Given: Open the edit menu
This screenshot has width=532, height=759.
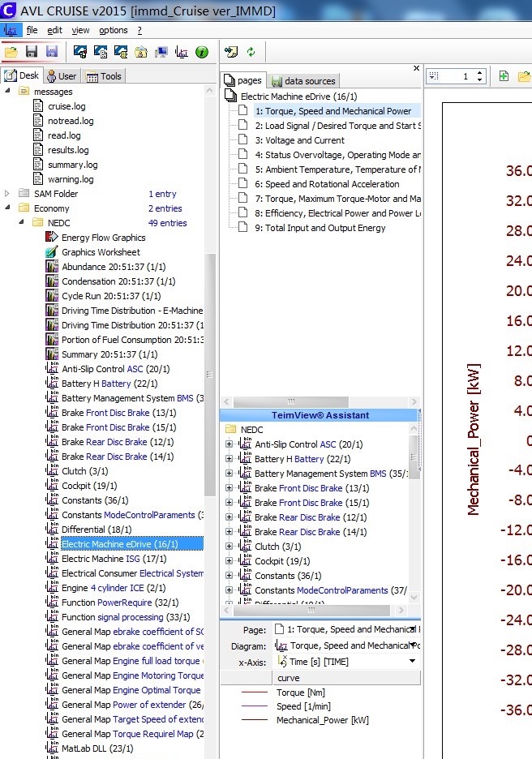Looking at the screenshot, I should [x=54, y=30].
